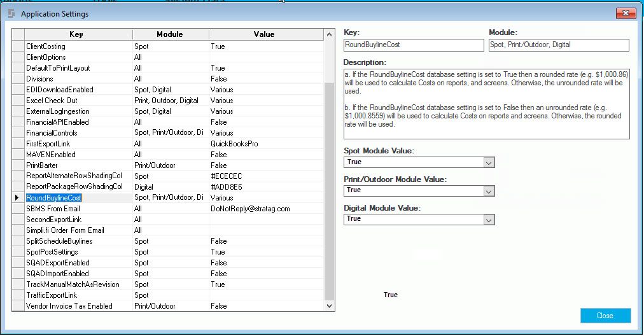Click the grid scrollbar down arrow
This screenshot has height=336, width=644.
329,306
